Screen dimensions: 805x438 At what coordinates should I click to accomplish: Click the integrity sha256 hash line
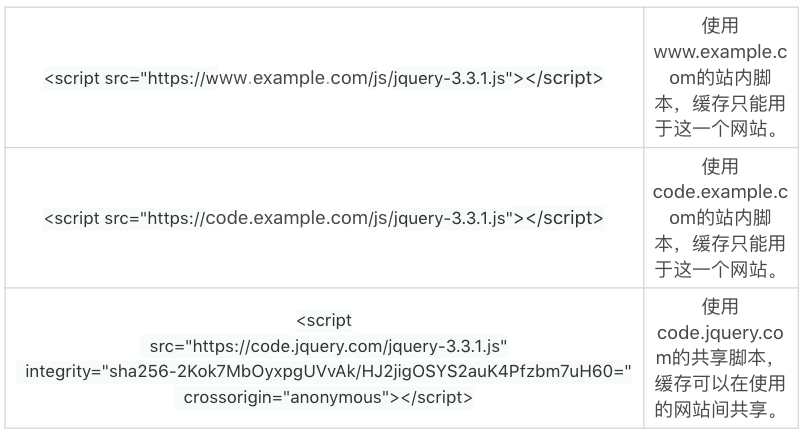pos(329,372)
